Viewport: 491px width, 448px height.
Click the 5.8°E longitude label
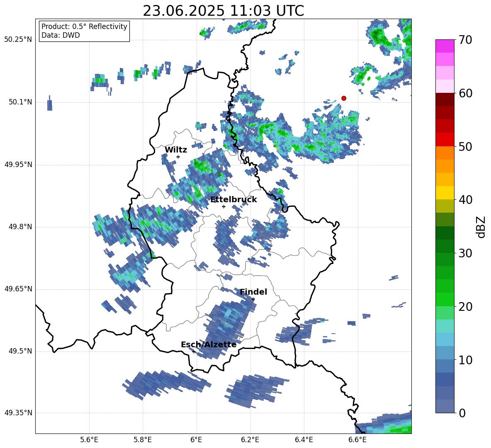tap(143, 440)
